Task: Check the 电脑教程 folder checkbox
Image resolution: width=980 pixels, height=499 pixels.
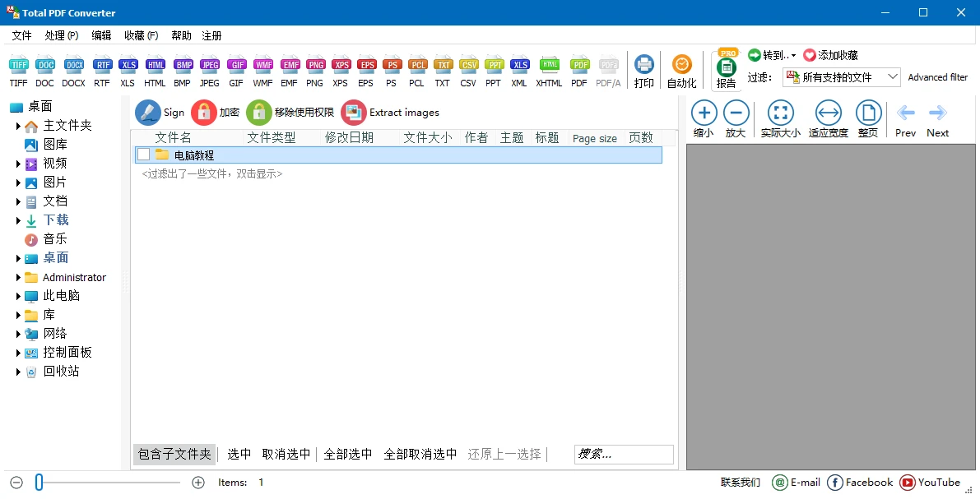Action: click(x=143, y=155)
